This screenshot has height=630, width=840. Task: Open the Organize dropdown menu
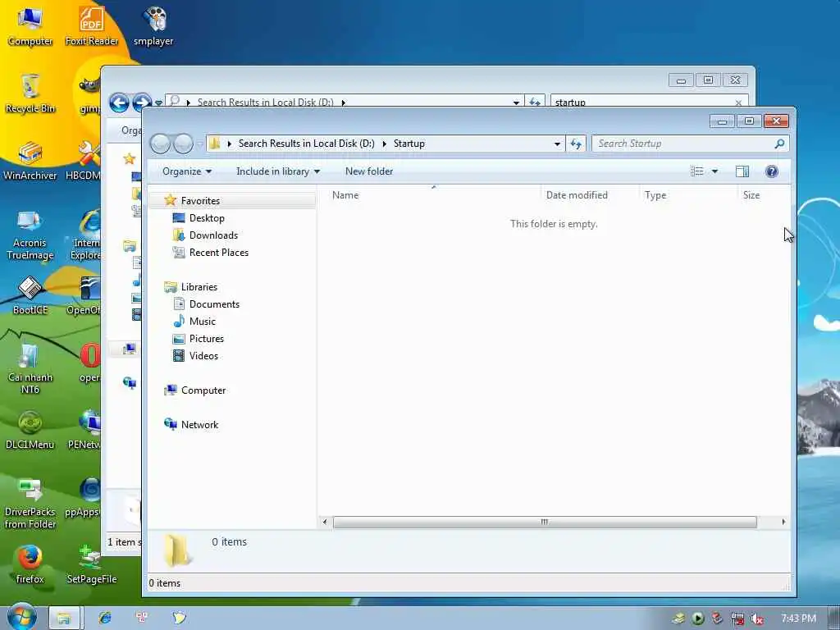click(x=187, y=171)
